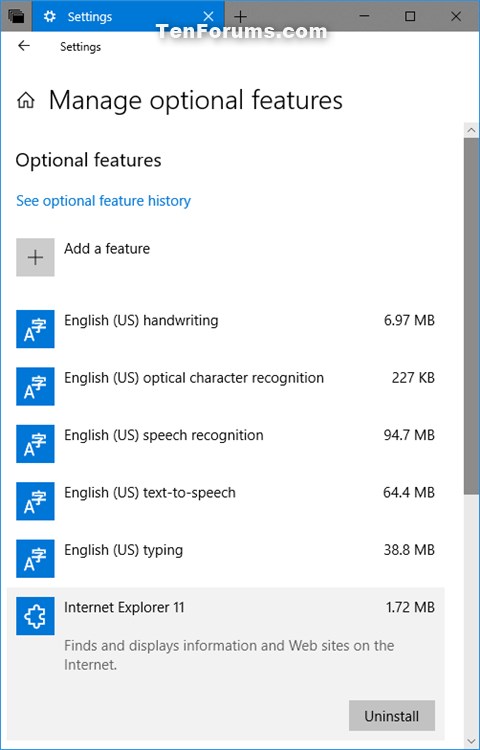Click the plus icon for Add a feature
480x750 pixels.
tap(35, 257)
